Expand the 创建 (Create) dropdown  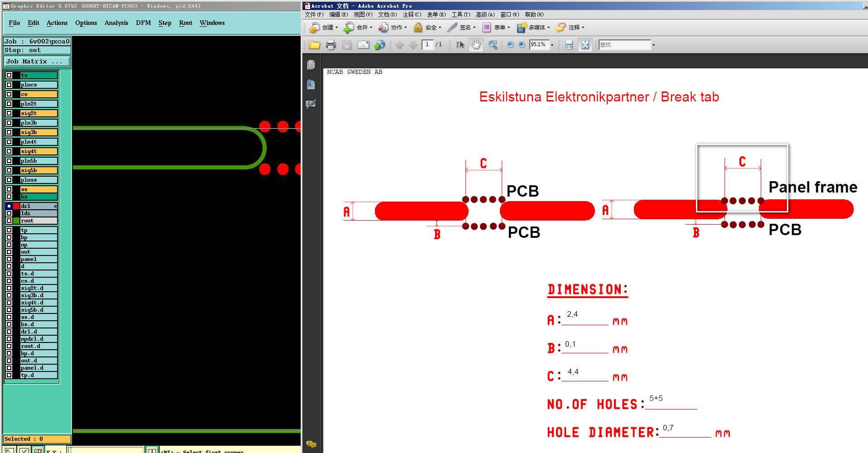[x=336, y=28]
